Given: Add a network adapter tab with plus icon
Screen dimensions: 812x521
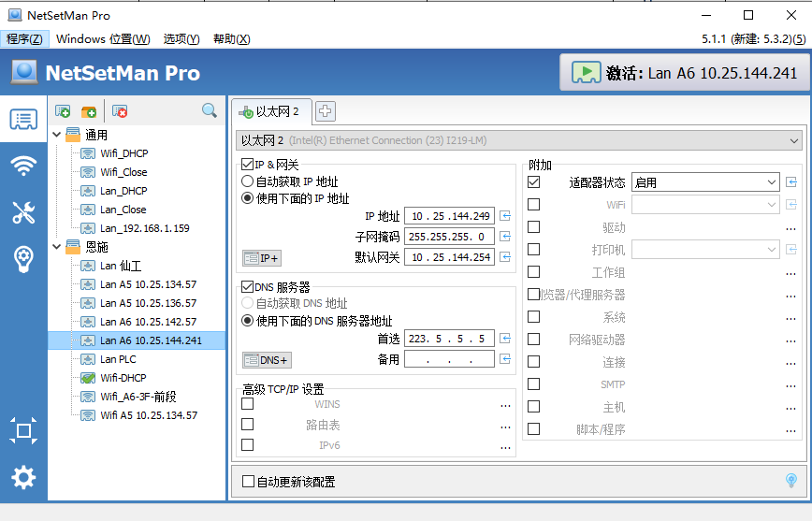Looking at the screenshot, I should [x=325, y=111].
